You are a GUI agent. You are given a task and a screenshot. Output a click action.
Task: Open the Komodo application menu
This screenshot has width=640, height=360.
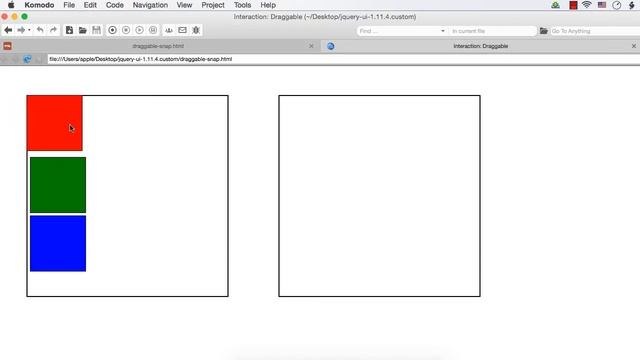pyautogui.click(x=39, y=5)
